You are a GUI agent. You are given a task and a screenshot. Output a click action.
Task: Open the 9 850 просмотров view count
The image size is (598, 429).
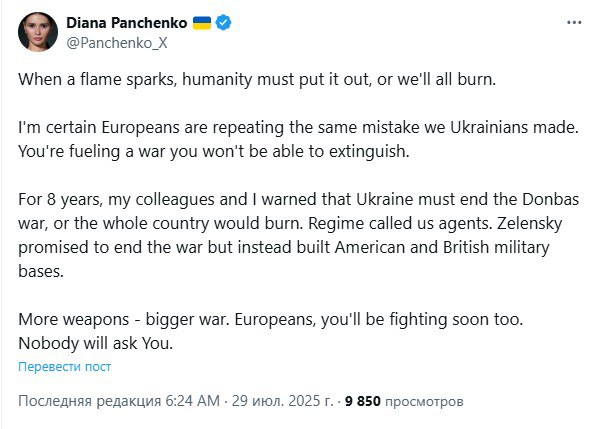pos(404,401)
